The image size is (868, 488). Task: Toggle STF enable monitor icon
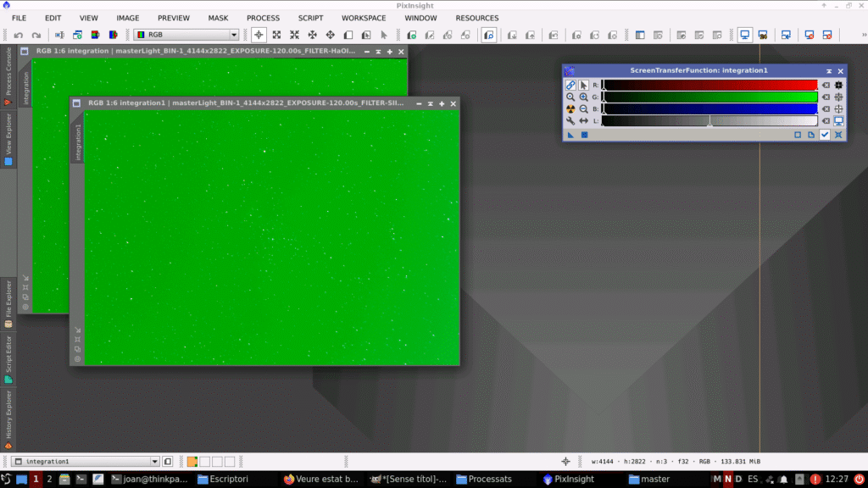point(838,121)
